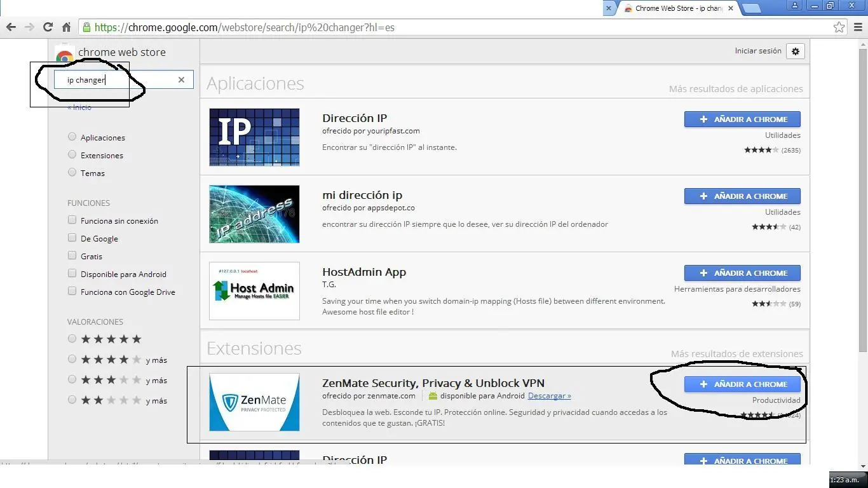Screen dimensions: 868x488
Task: Add HostAdmin App to Chrome
Action: (742, 273)
